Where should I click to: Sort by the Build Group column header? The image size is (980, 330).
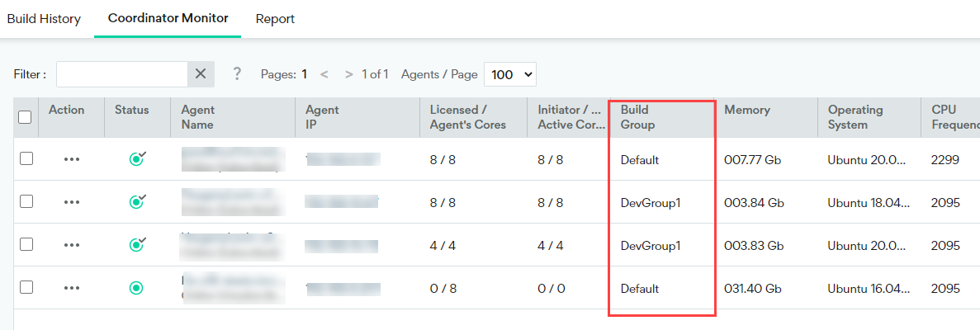pyautogui.click(x=637, y=117)
